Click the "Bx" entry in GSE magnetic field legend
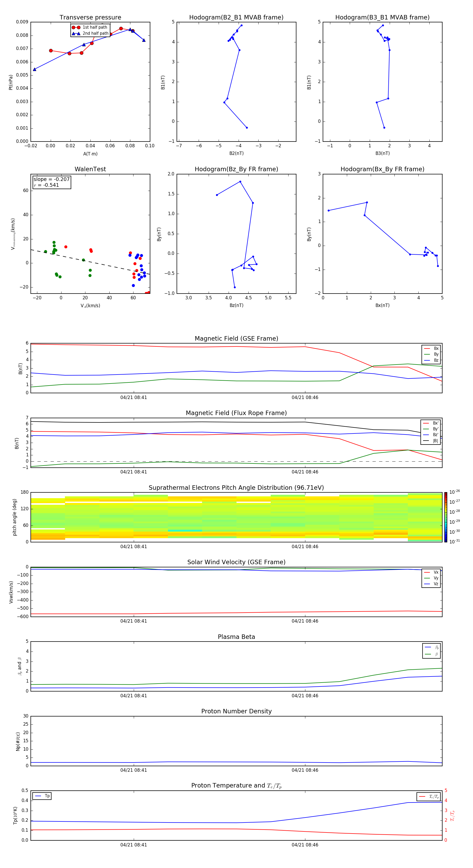The width and height of the screenshot is (473, 868). click(x=431, y=349)
